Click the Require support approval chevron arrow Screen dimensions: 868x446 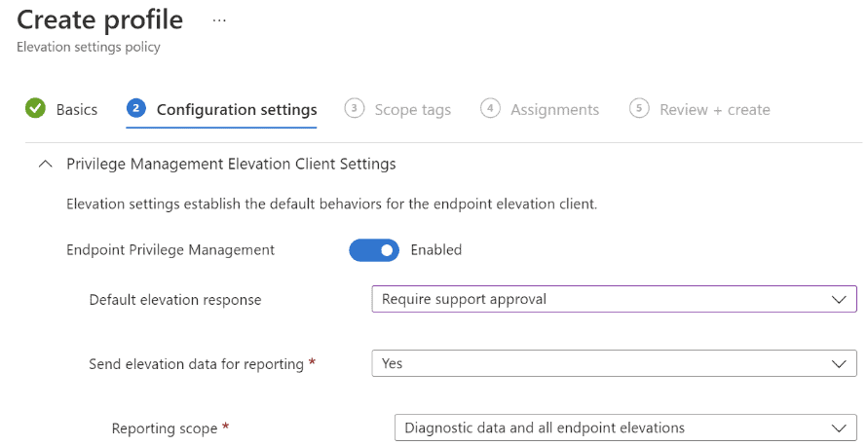click(x=839, y=299)
